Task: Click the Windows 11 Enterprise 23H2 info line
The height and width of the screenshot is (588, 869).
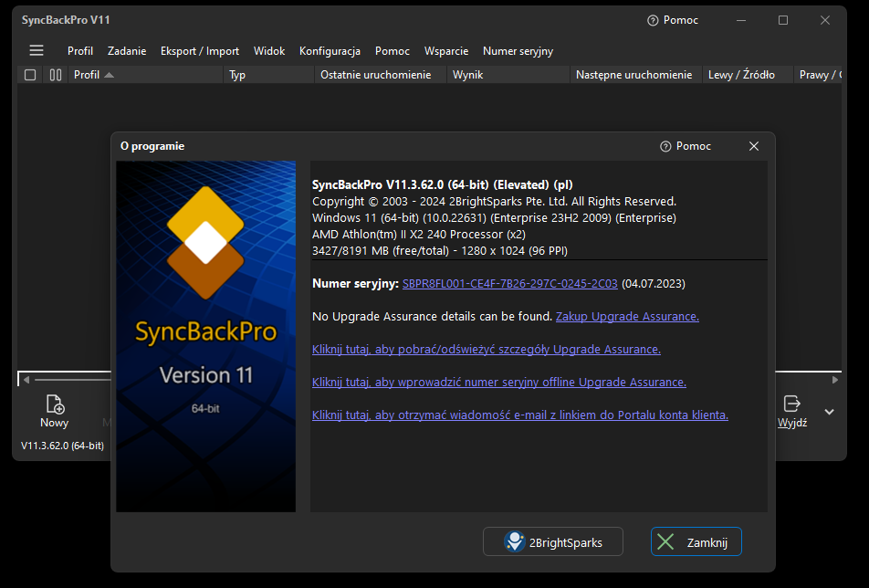Action: [494, 218]
